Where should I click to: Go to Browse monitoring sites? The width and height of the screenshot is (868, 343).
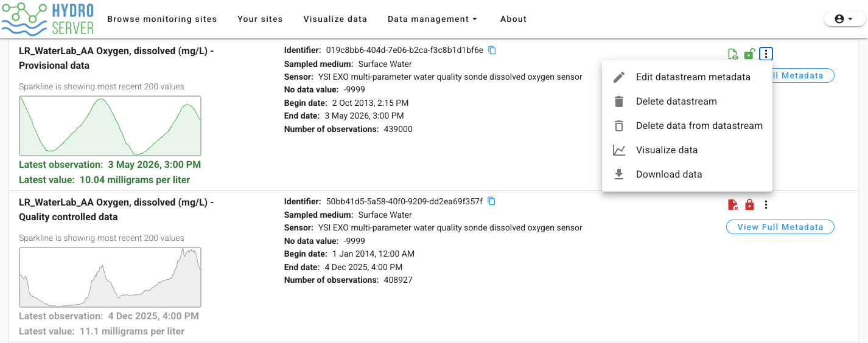click(x=162, y=19)
